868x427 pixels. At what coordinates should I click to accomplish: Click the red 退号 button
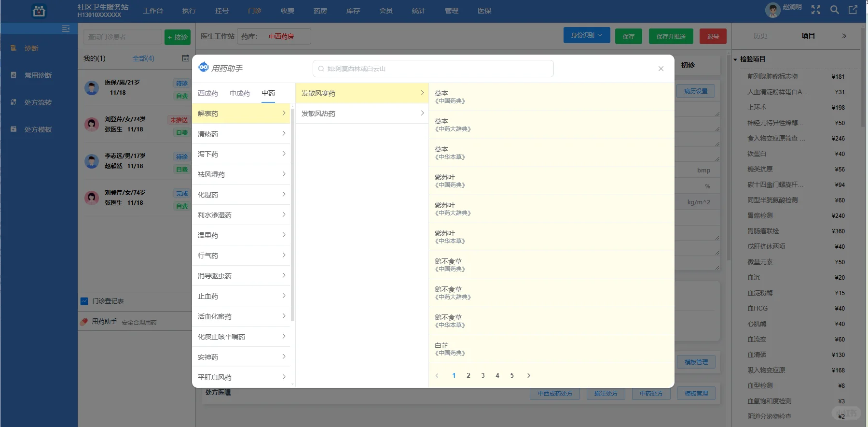click(x=713, y=36)
